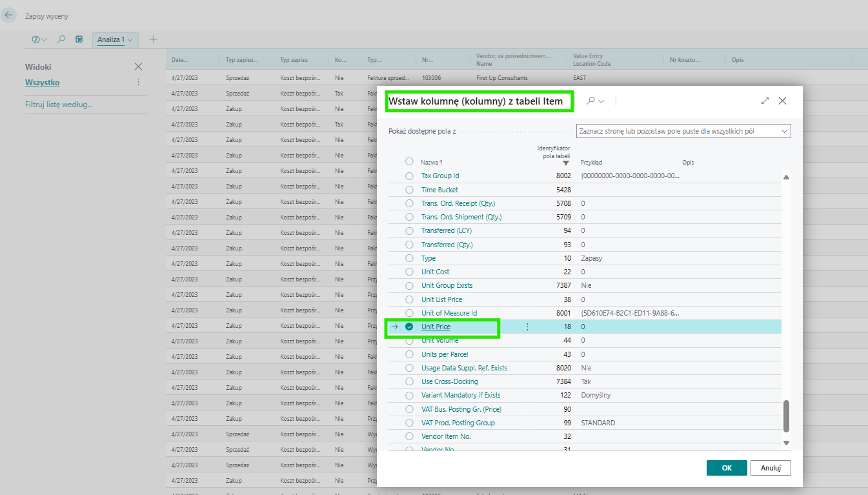The width and height of the screenshot is (868, 495).
Task: Click the Typ zapisu column header in background table
Action: 294,60
